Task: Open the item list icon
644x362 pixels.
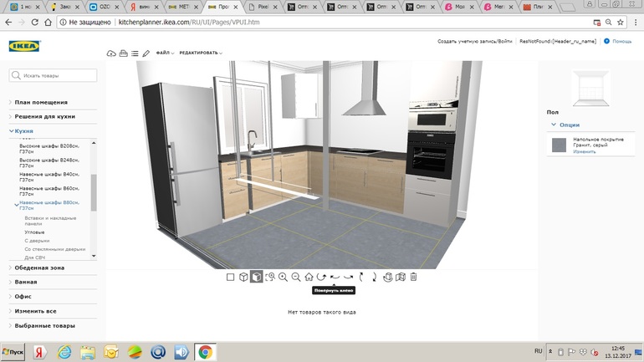Action: [135, 54]
